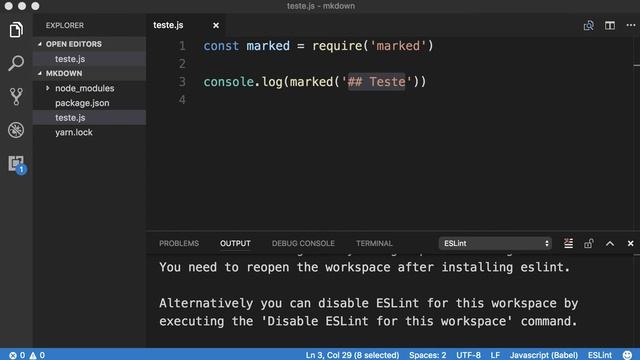
Task: Click the 'marked' string on line 1
Action: [398, 46]
